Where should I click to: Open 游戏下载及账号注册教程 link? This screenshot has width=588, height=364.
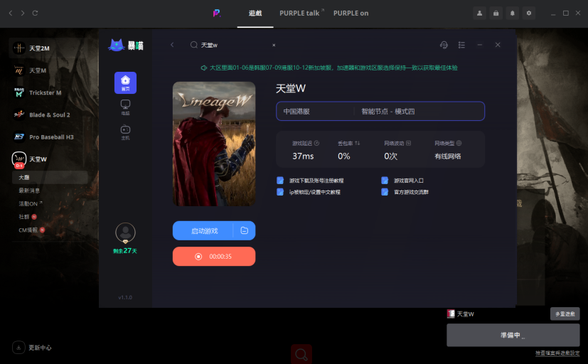316,181
